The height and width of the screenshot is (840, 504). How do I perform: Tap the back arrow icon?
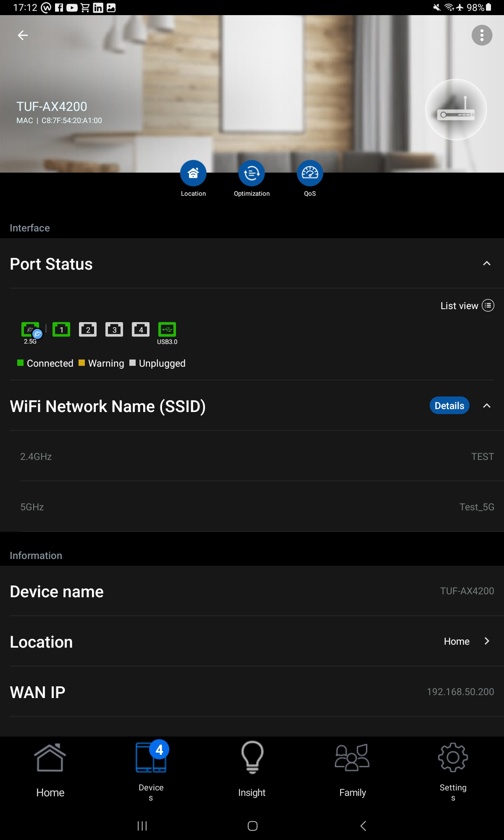tap(23, 36)
